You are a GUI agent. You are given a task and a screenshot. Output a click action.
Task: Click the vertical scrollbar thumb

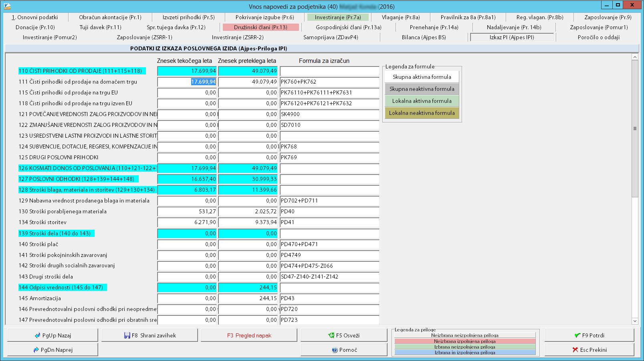pyautogui.click(x=635, y=128)
